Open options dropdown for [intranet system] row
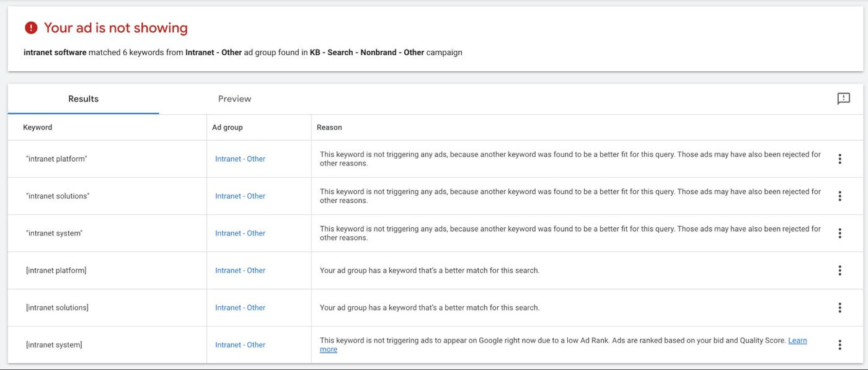 click(x=839, y=345)
